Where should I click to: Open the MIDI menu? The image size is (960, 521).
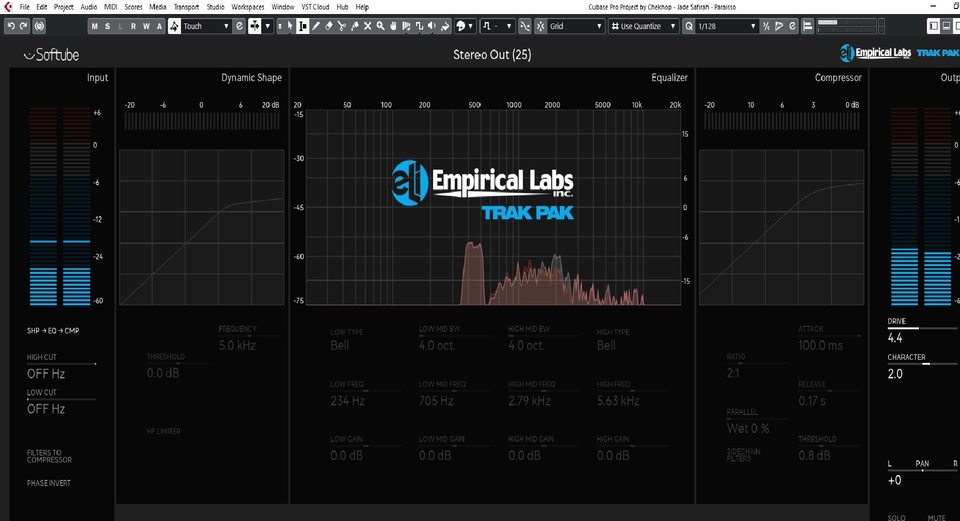tap(111, 7)
